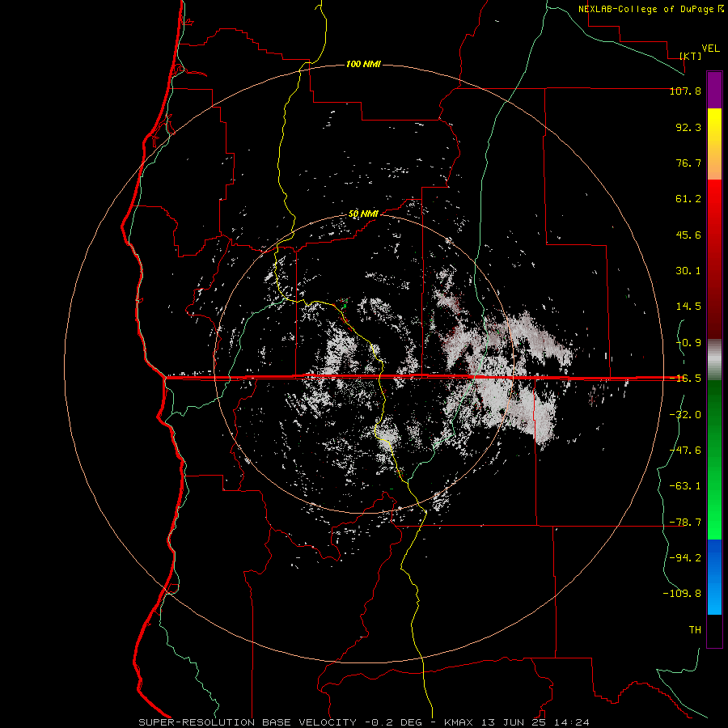Click the VEL legend title
This screenshot has width=728, height=728.
(x=711, y=49)
